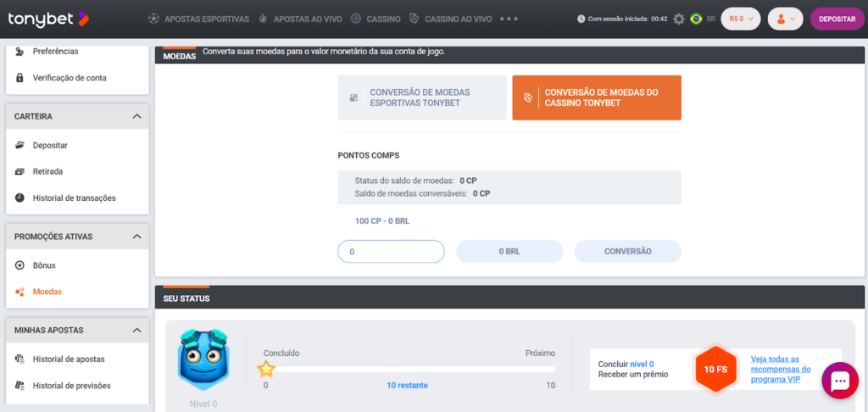Open the live chat bubble
The height and width of the screenshot is (412, 868).
839,381
